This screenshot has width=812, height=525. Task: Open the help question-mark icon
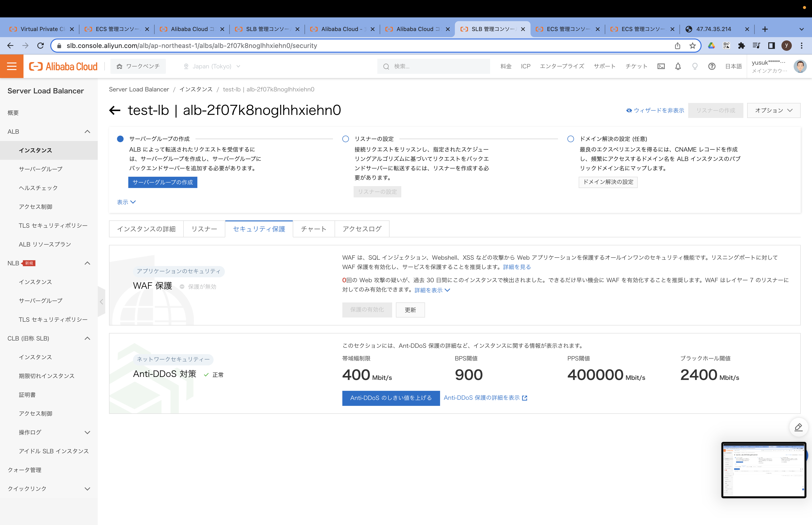click(712, 66)
